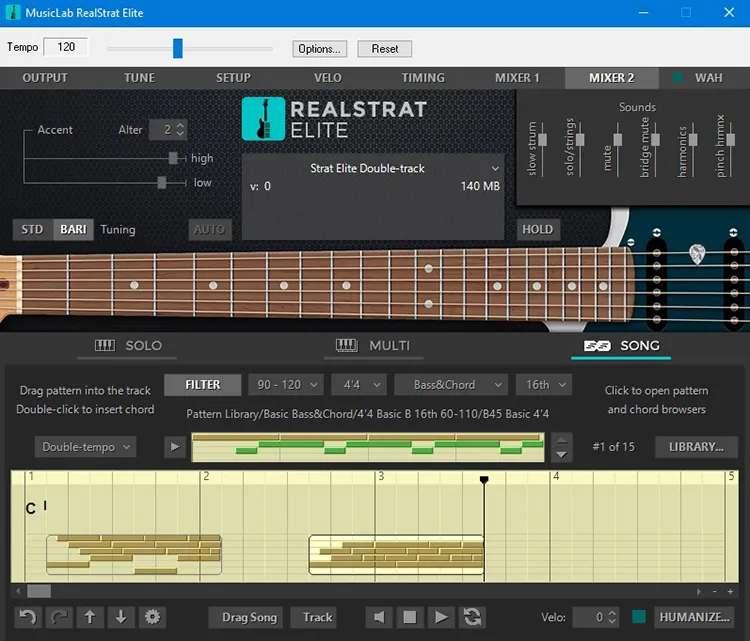Adjust the bridge mute fader

pyautogui.click(x=655, y=140)
